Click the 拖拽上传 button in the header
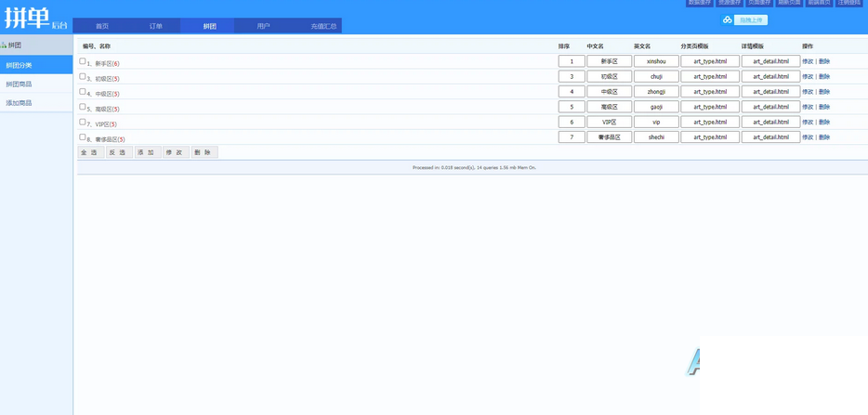 [751, 19]
